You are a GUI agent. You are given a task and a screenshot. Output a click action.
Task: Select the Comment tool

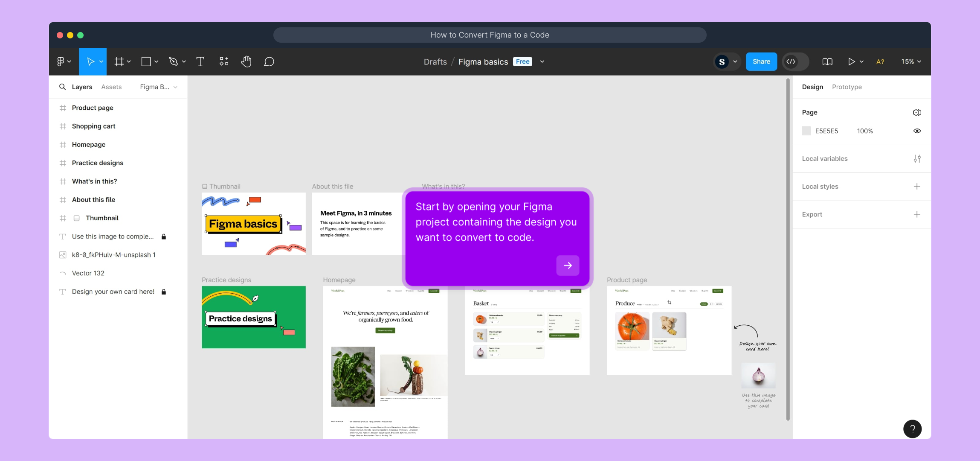[x=269, y=61]
